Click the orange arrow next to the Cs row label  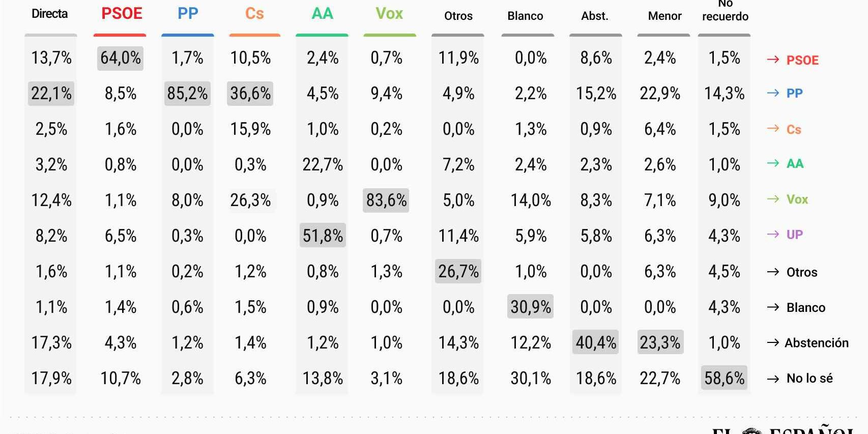(x=772, y=129)
